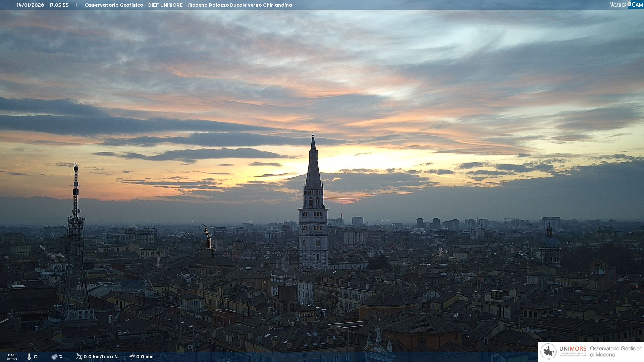Click the lattice antenna tower top
644x362 pixels.
point(76,167)
